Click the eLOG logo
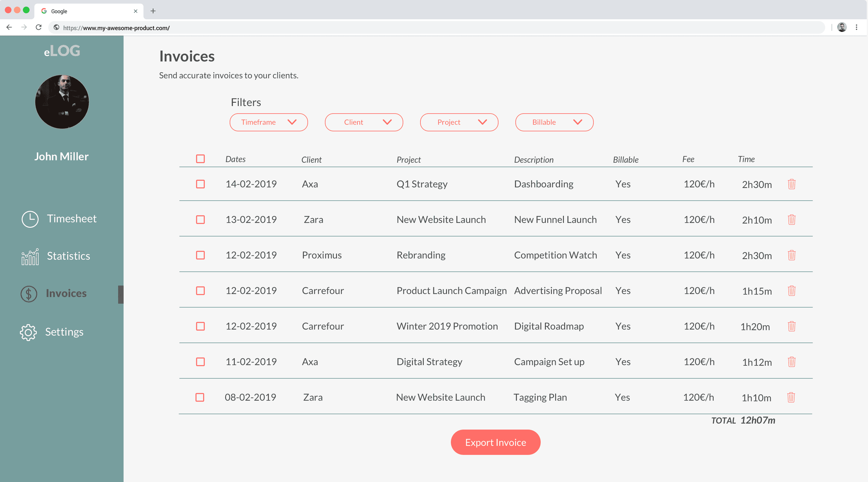Image resolution: width=868 pixels, height=482 pixels. pyautogui.click(x=62, y=51)
